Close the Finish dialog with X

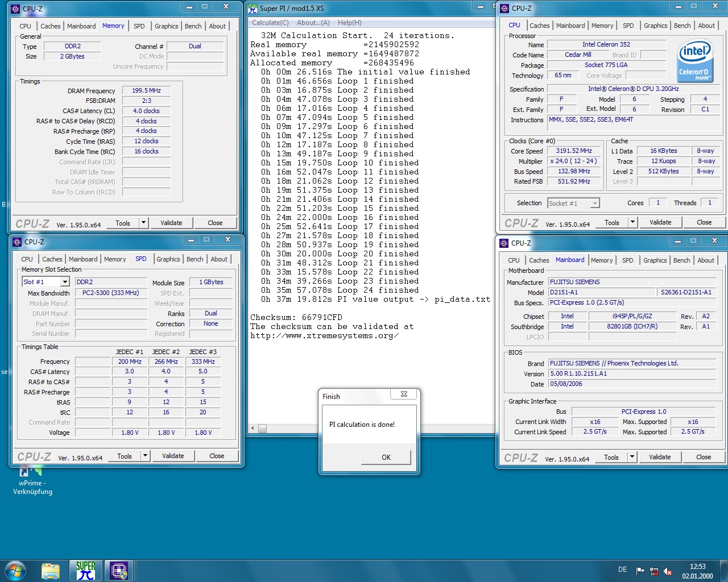[404, 394]
